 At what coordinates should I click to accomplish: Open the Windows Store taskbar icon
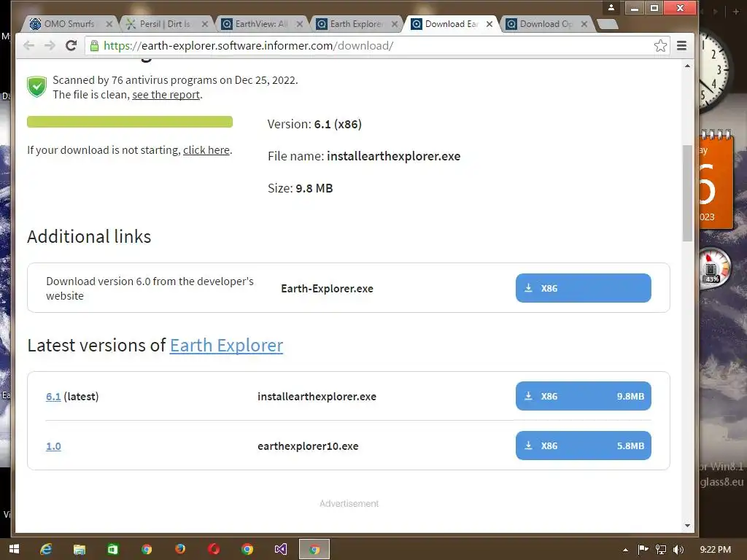(112, 549)
